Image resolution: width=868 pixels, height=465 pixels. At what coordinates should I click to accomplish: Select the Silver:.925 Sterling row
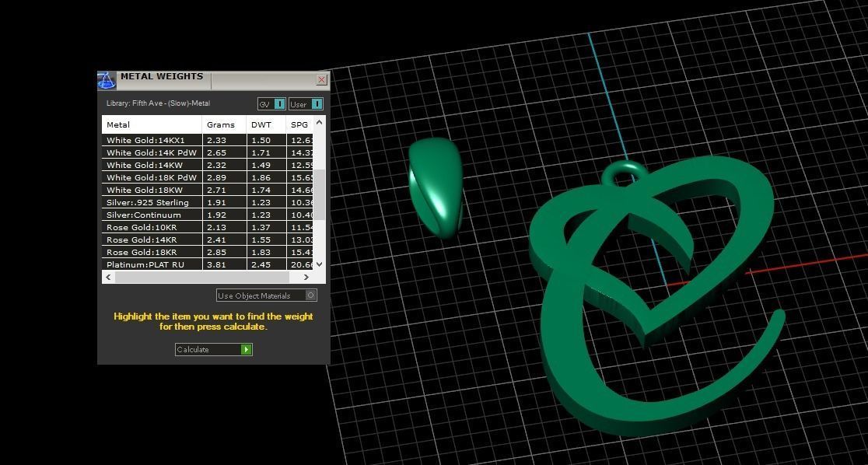[x=208, y=203]
